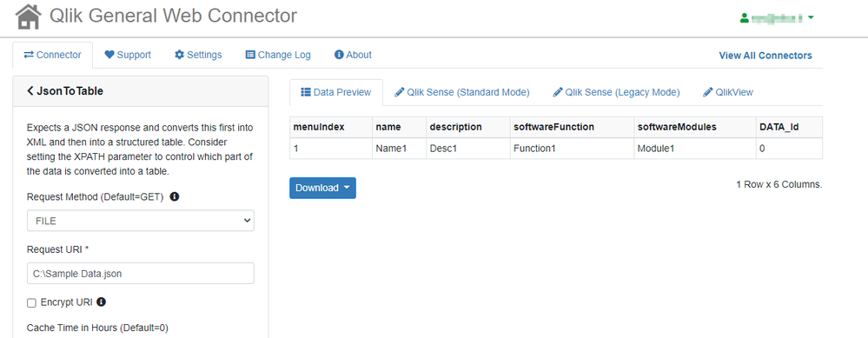Open the Request Method FILE dropdown

[x=141, y=220]
